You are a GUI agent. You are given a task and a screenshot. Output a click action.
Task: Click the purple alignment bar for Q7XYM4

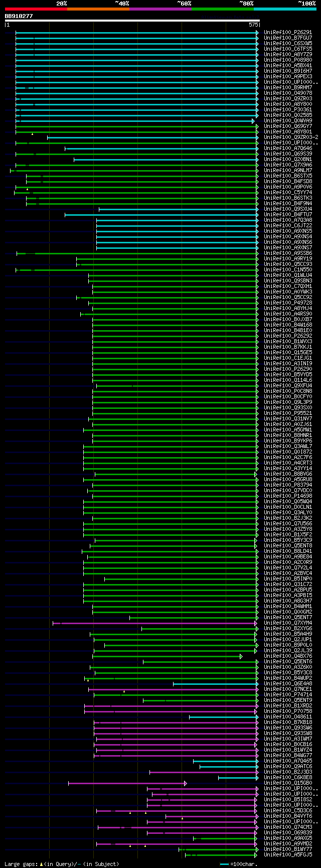click(x=154, y=623)
